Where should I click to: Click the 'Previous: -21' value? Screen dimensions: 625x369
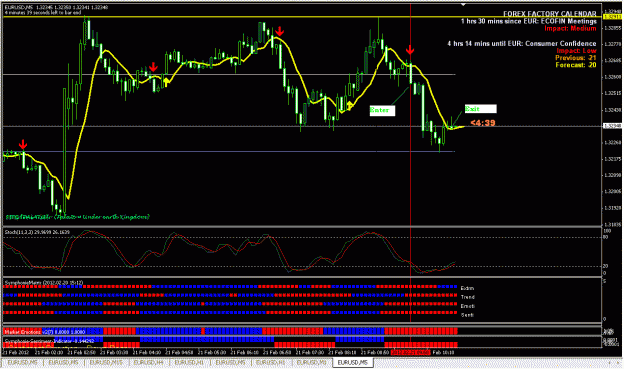[576, 58]
